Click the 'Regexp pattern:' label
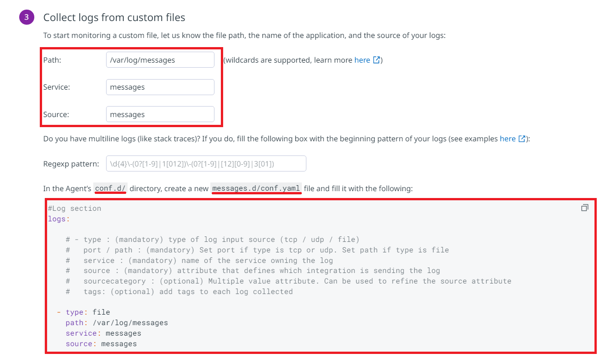 point(71,164)
